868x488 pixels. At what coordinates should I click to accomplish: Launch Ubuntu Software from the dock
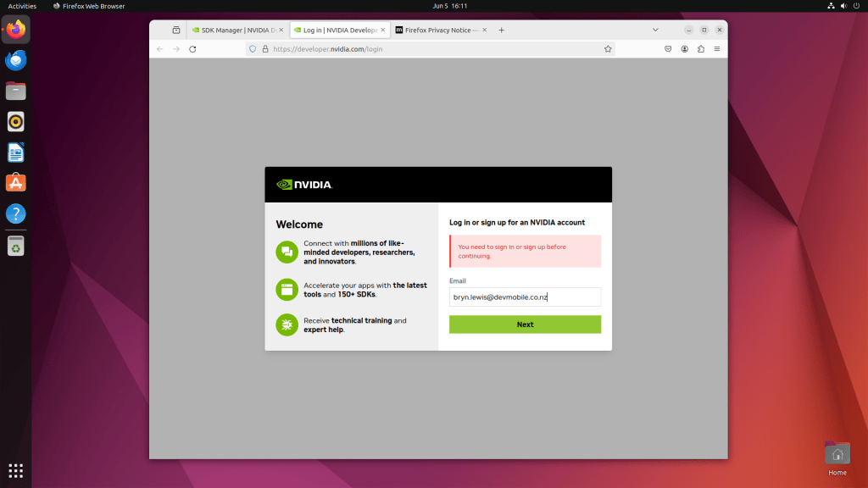tap(15, 182)
